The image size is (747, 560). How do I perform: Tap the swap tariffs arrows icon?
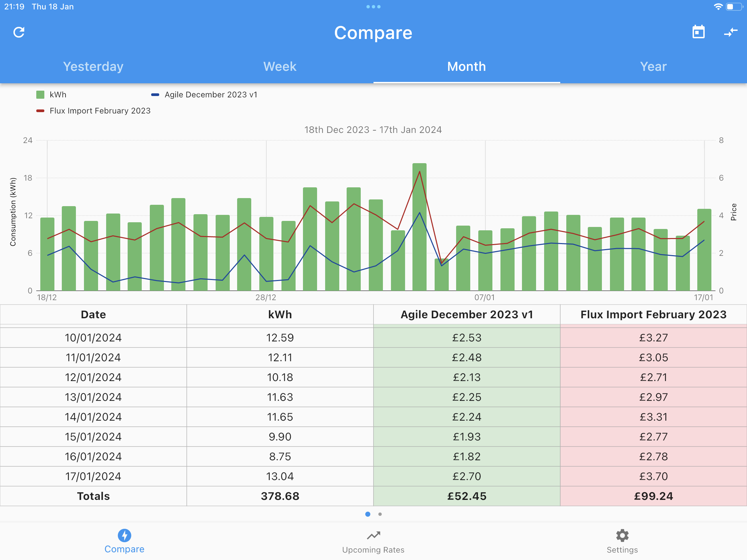pos(731,33)
